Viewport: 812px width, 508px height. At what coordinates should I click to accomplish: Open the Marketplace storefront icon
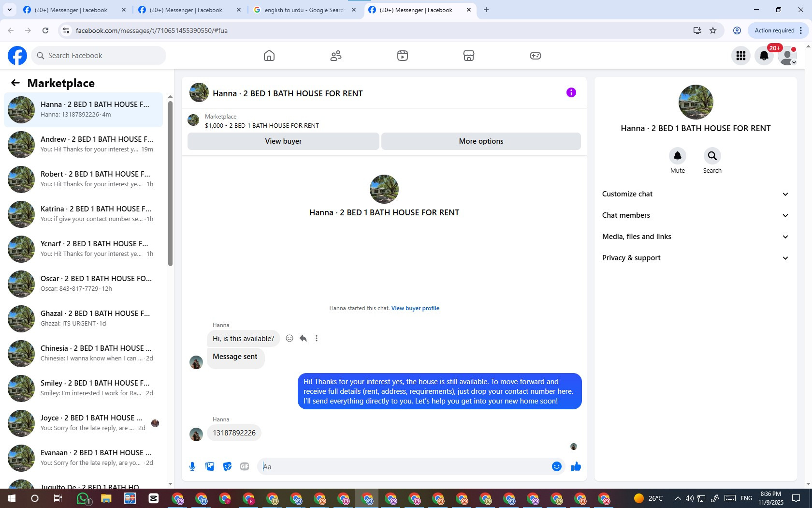click(469, 56)
